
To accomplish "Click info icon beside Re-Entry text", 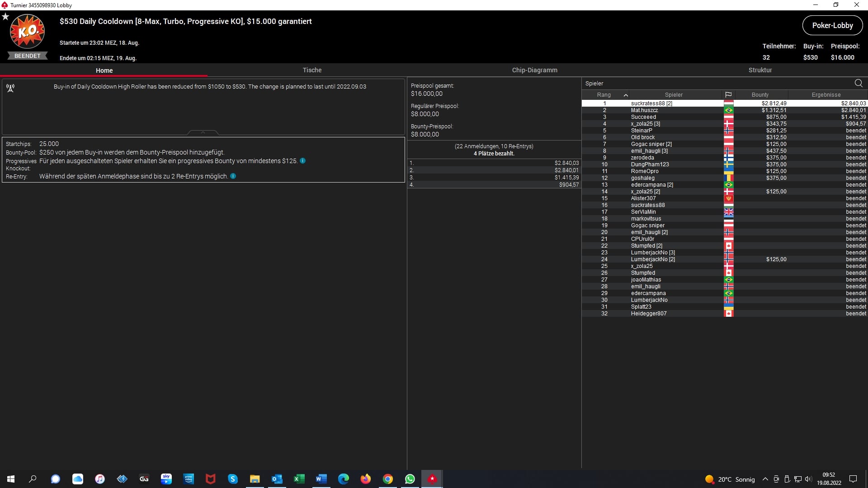I will click(x=233, y=176).
